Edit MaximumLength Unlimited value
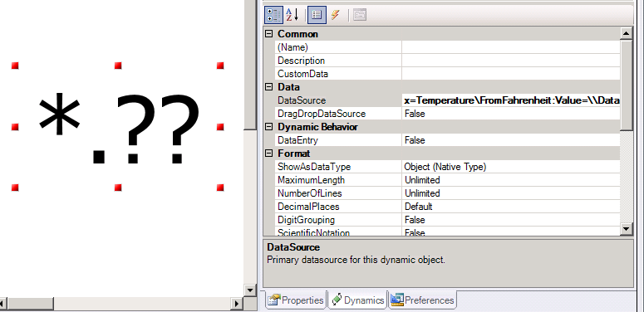 click(510, 180)
